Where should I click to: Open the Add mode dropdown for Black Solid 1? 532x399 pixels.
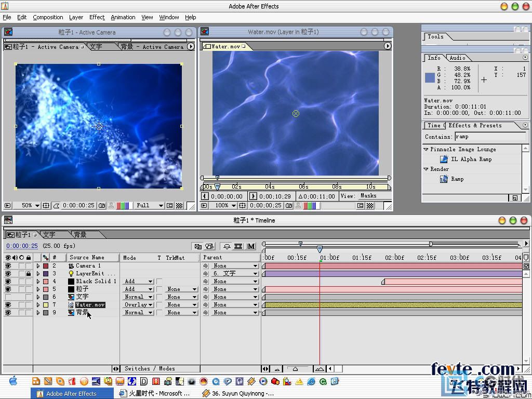coord(138,281)
